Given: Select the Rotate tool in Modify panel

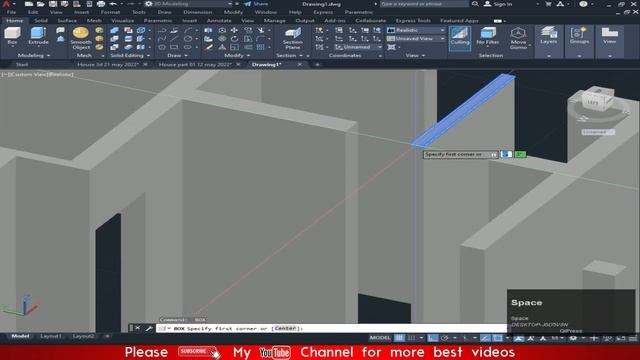Looking at the screenshot, I should coord(234,39).
